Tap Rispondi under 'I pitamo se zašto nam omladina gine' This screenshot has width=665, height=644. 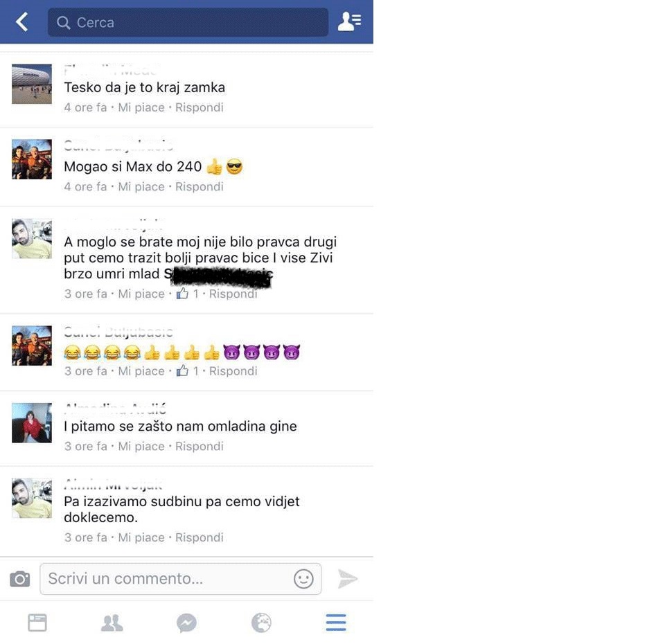199,447
